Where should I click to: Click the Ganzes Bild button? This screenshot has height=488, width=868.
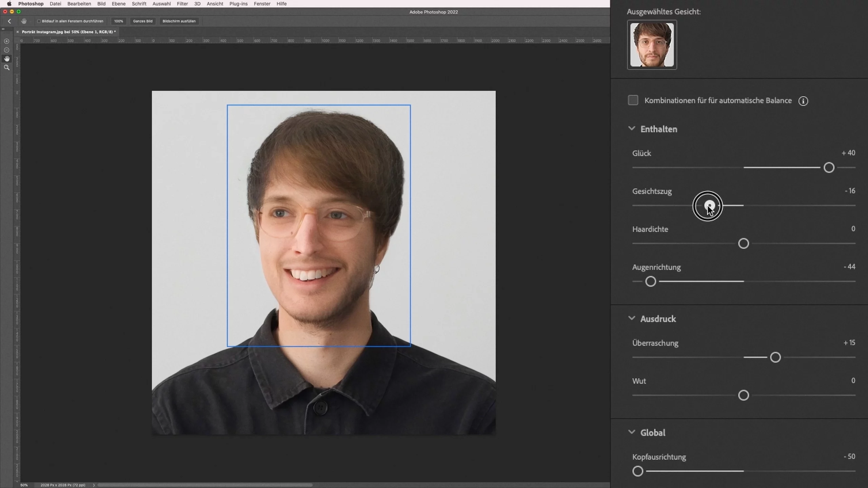[x=143, y=21]
